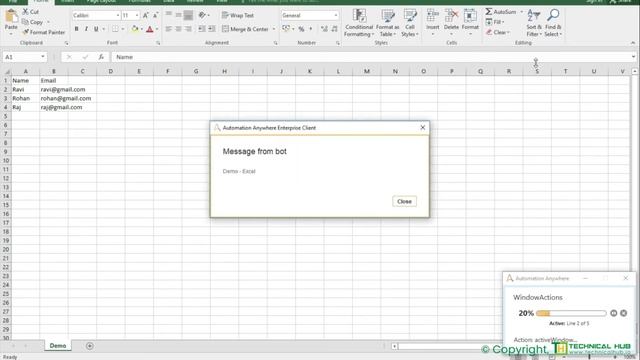Click the Paste clipboard icon
The width and height of the screenshot is (640, 360).
[x=11, y=17]
